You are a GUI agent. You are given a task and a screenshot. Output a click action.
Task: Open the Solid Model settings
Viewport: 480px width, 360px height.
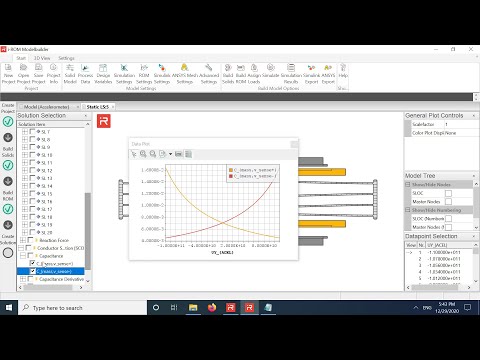tap(70, 74)
